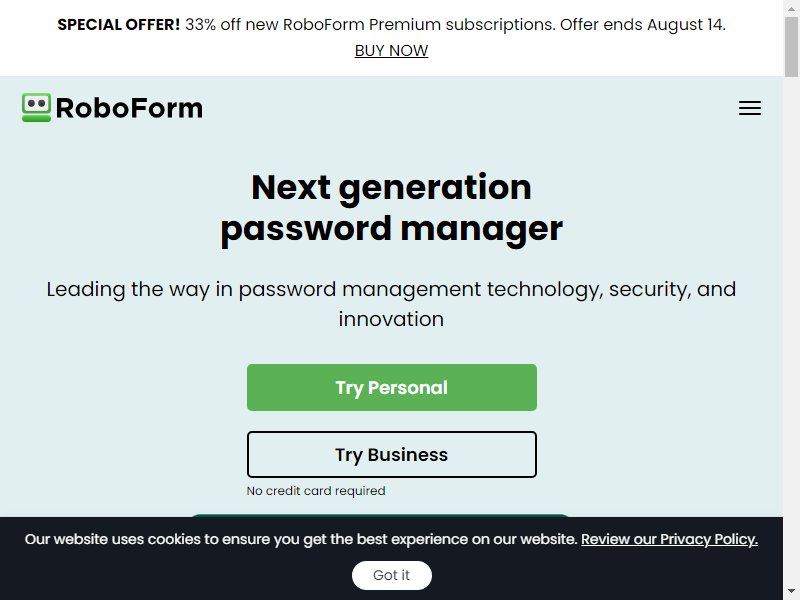The height and width of the screenshot is (600, 800).
Task: Click the dark green panel under Try Business
Action: [x=380, y=515]
